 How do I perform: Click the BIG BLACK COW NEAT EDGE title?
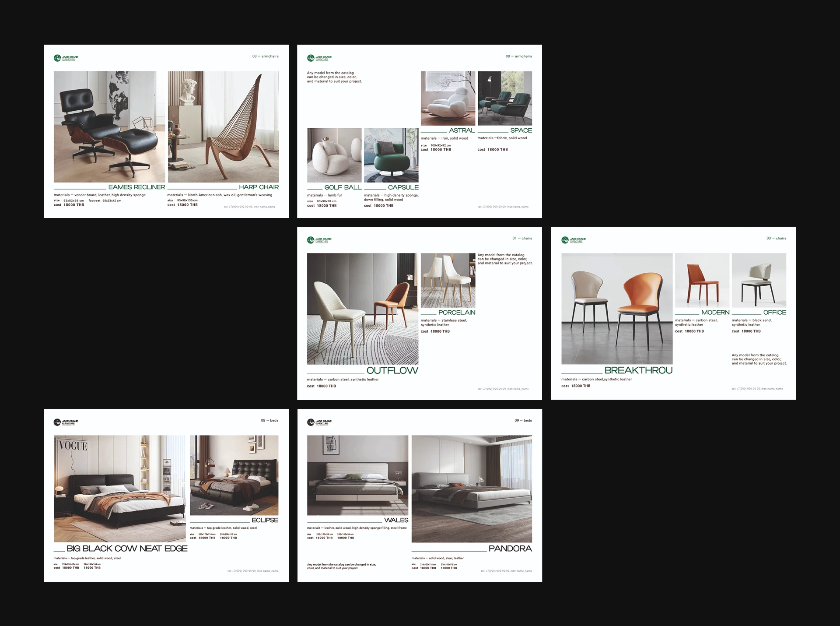click(127, 549)
